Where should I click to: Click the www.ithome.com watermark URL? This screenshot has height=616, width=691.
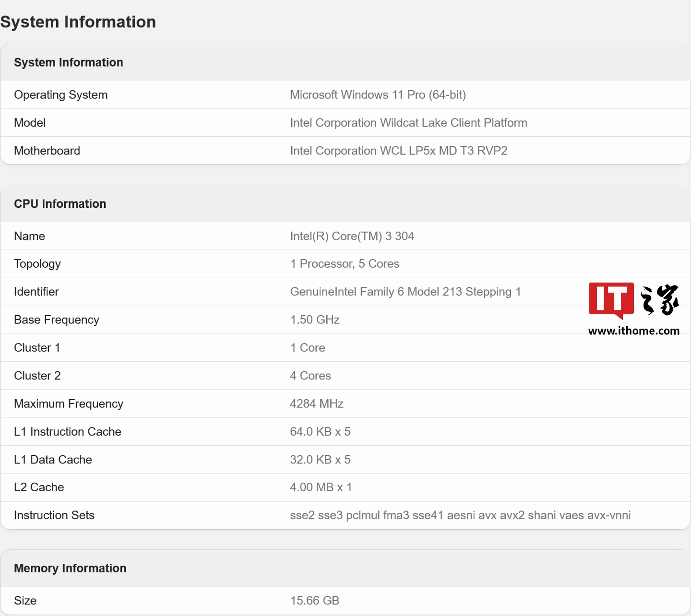[x=633, y=331]
